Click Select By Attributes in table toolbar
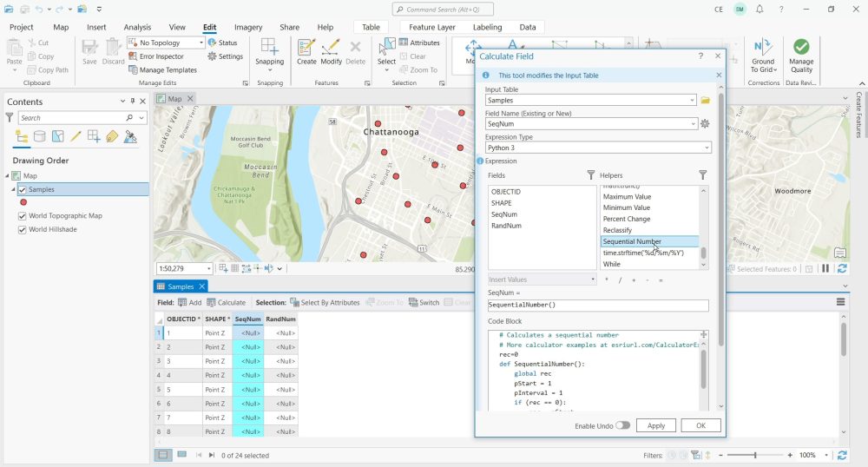The width and height of the screenshot is (868, 467). point(325,303)
